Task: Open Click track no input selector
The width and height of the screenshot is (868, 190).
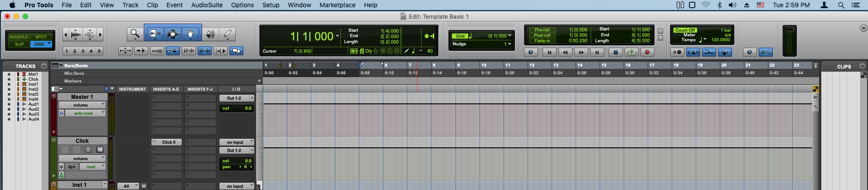Action: pos(237,142)
